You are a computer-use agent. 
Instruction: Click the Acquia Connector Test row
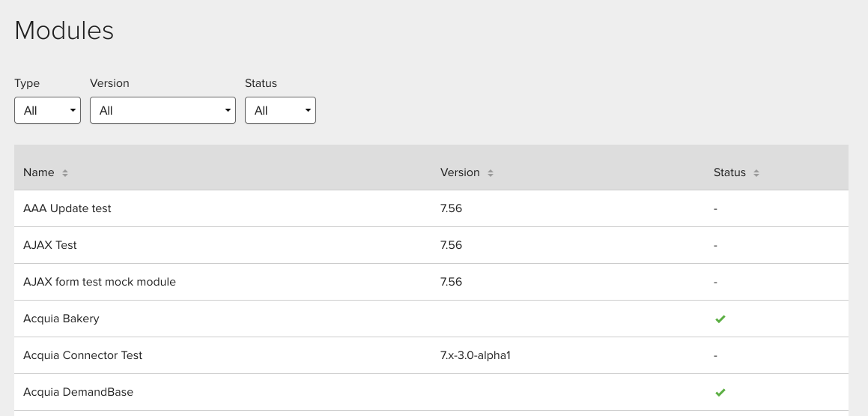(431, 355)
